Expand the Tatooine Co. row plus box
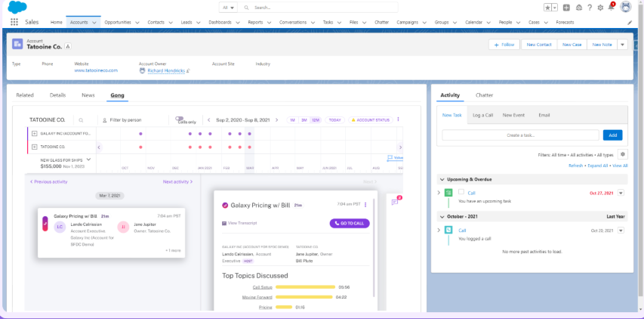644x319 pixels. pyautogui.click(x=35, y=147)
